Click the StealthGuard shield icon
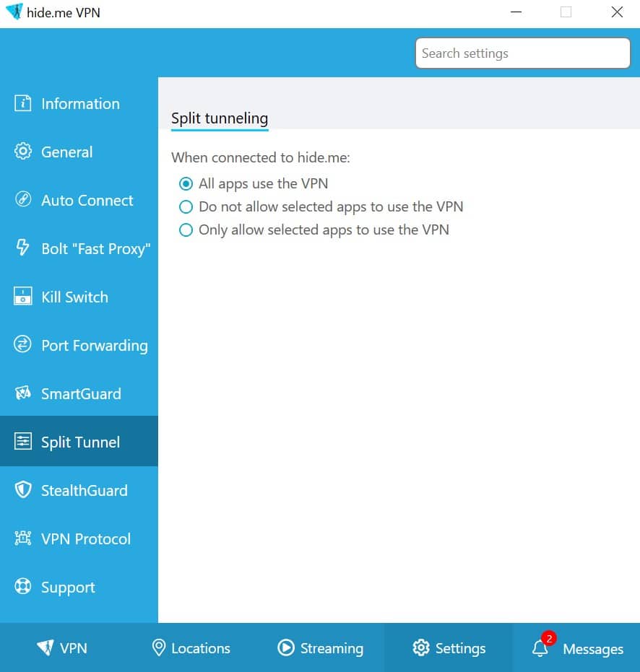 pos(22,489)
